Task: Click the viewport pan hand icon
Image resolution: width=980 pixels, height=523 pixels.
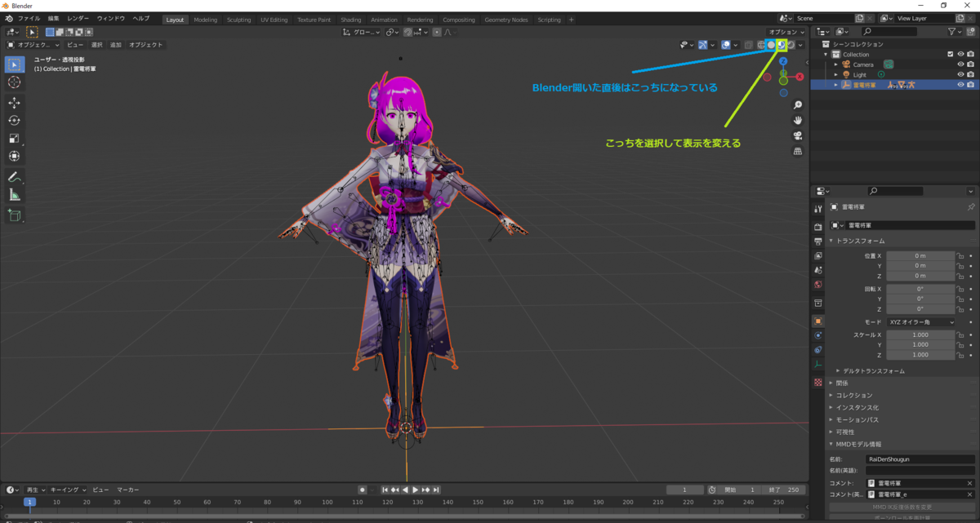Action: click(x=798, y=121)
